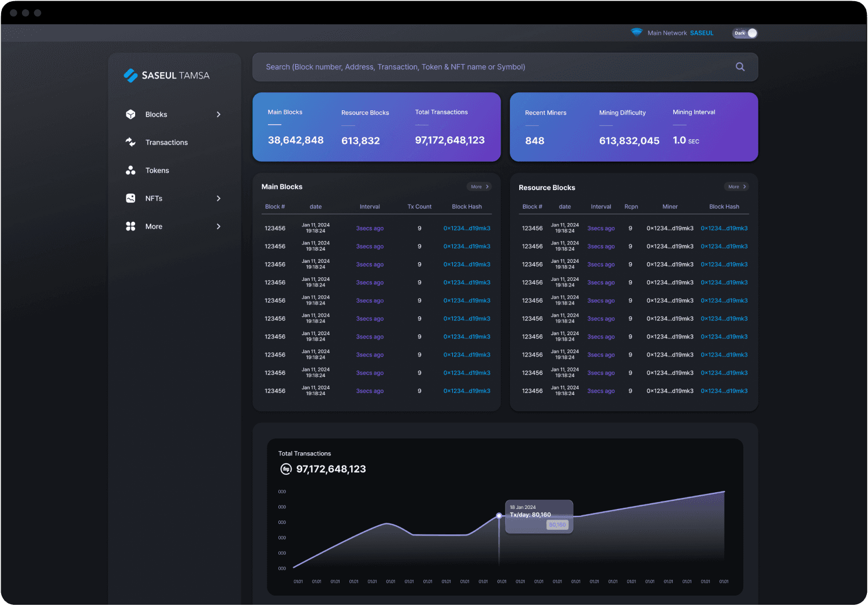
Task: Click the search magnifier icon
Action: click(740, 67)
